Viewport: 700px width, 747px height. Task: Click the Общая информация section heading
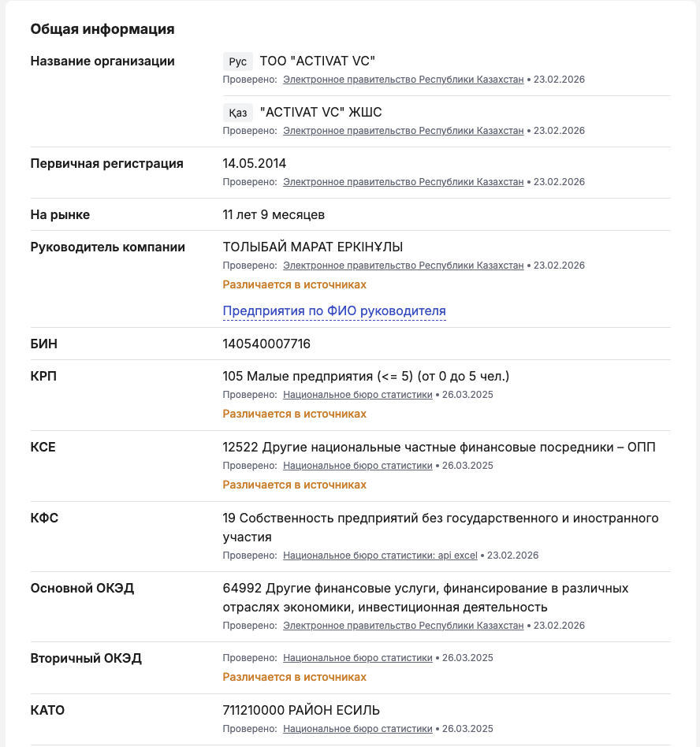point(102,29)
